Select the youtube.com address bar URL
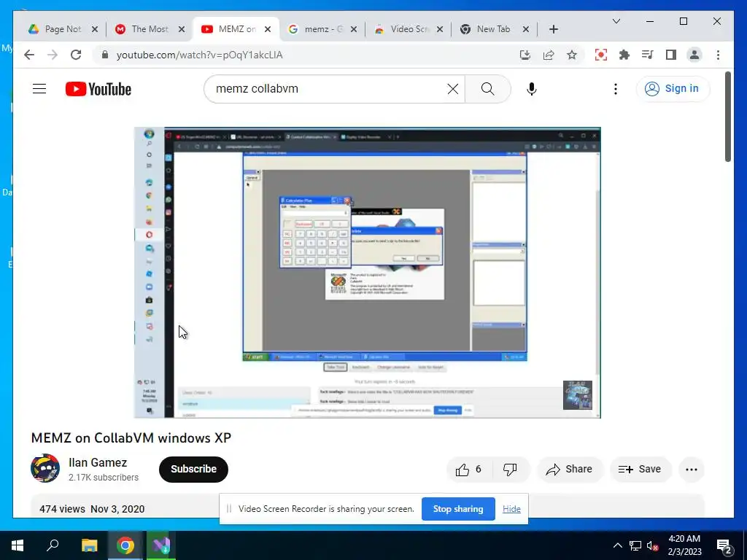 [200, 55]
